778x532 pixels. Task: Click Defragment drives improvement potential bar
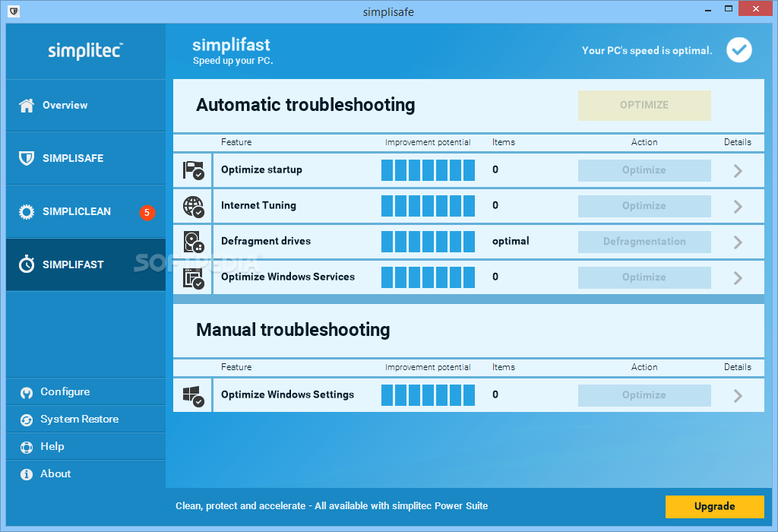pos(428,242)
